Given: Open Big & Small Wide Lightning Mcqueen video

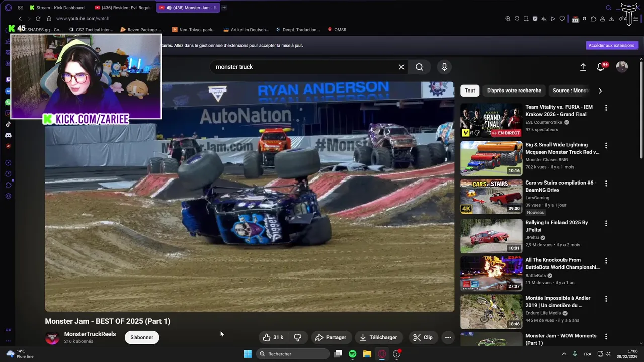Looking at the screenshot, I should point(562,148).
